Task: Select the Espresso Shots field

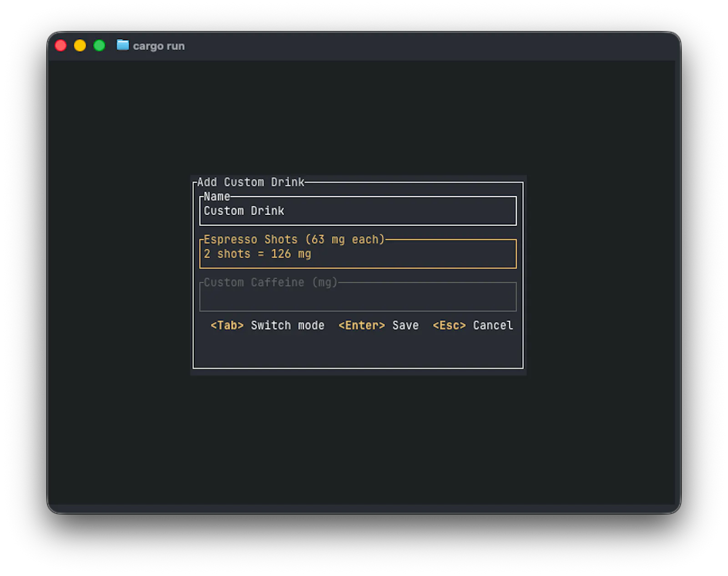Action: tap(358, 254)
